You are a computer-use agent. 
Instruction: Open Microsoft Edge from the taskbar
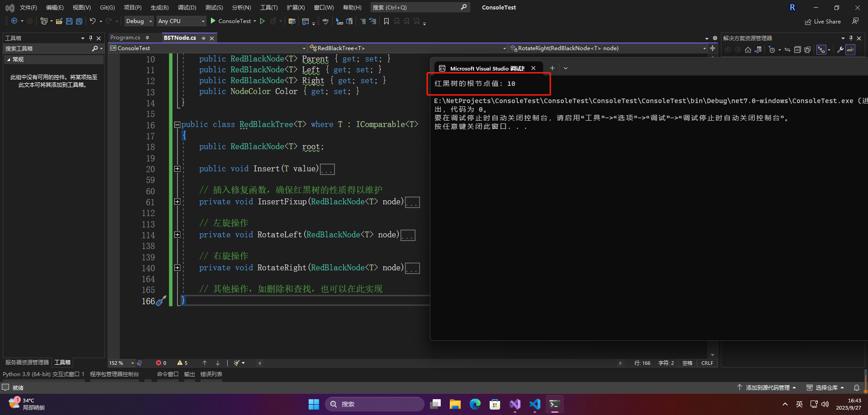click(x=475, y=404)
